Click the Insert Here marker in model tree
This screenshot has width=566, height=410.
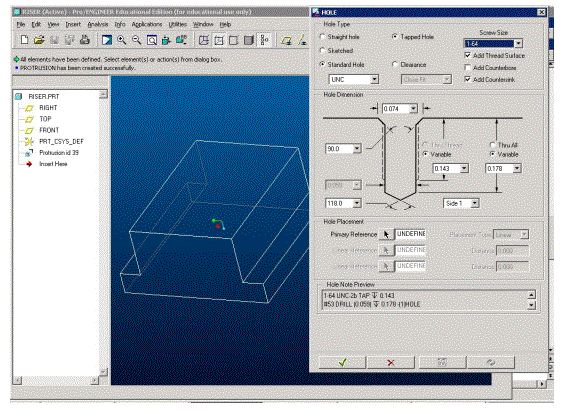point(53,164)
